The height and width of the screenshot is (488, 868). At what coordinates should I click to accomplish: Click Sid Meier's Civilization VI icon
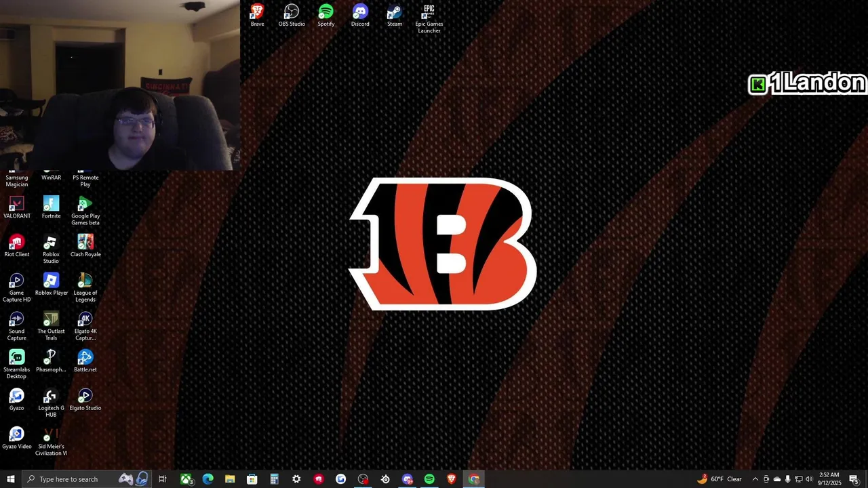pyautogui.click(x=51, y=442)
